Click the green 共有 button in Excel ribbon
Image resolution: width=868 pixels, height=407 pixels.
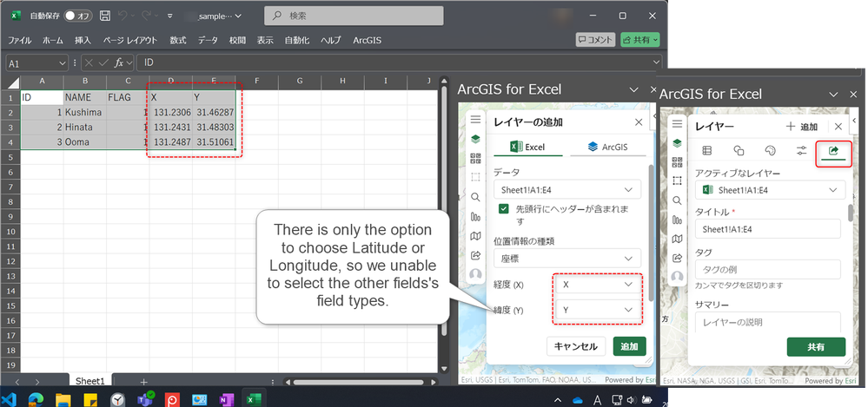[640, 40]
